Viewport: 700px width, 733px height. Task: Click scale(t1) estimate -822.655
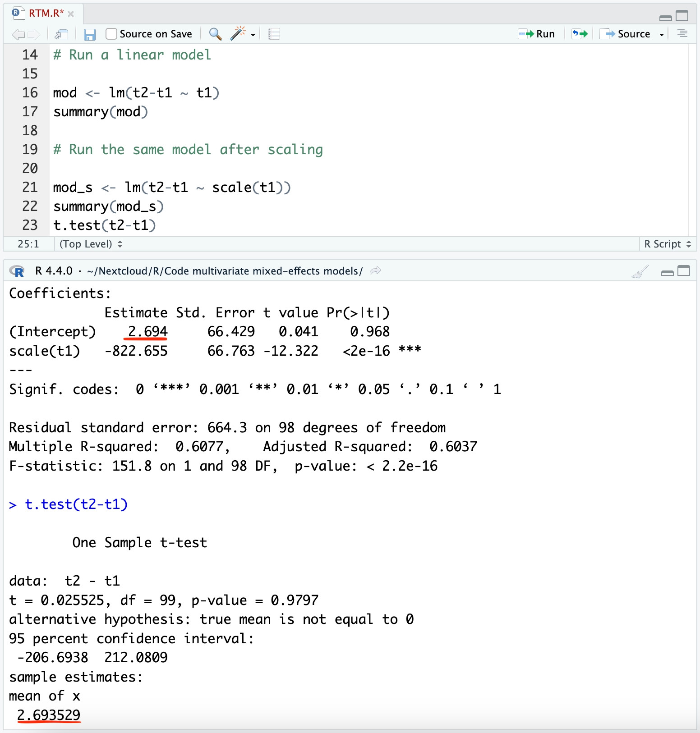point(136,351)
